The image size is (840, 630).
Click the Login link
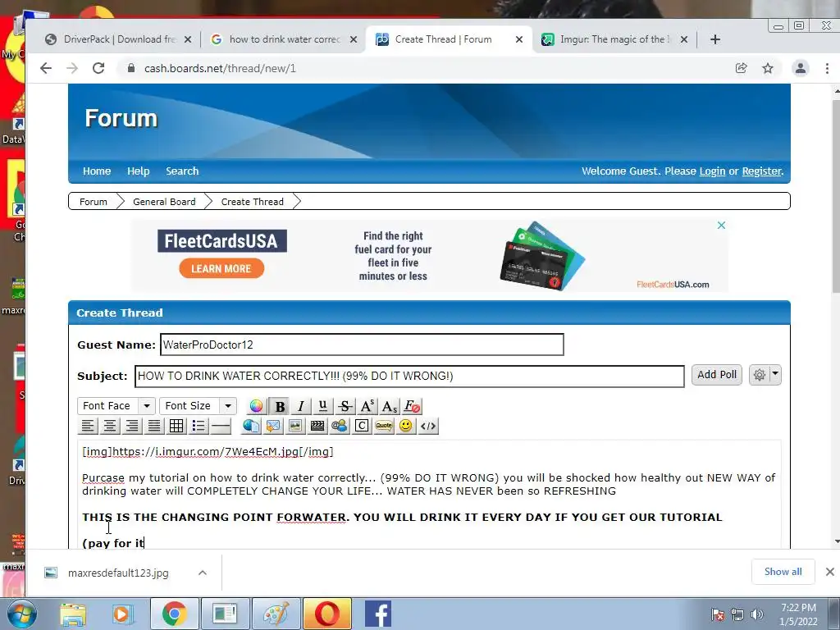coord(713,171)
